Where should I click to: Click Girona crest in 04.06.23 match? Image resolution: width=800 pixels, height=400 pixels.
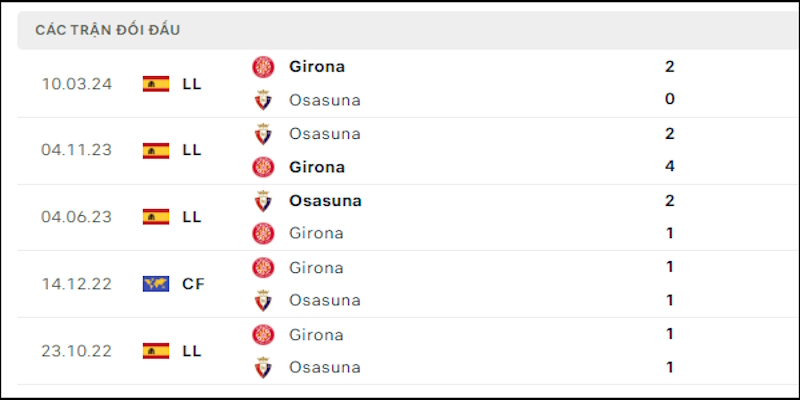point(263,233)
